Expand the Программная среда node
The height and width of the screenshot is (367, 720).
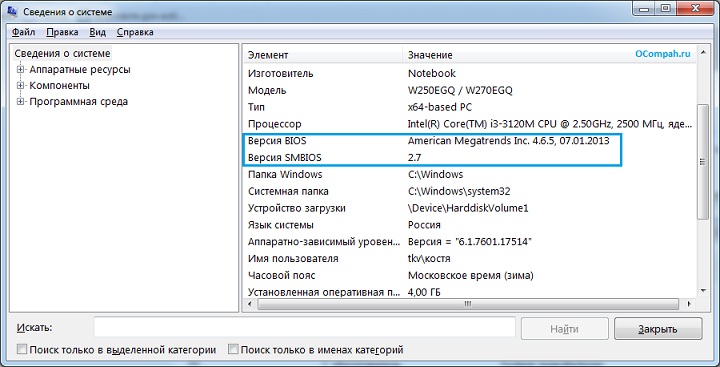tap(20, 102)
